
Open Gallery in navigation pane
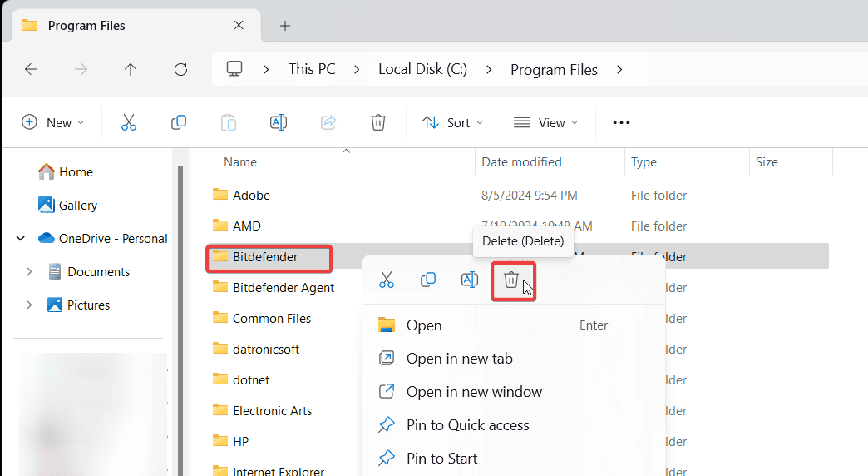(x=67, y=205)
